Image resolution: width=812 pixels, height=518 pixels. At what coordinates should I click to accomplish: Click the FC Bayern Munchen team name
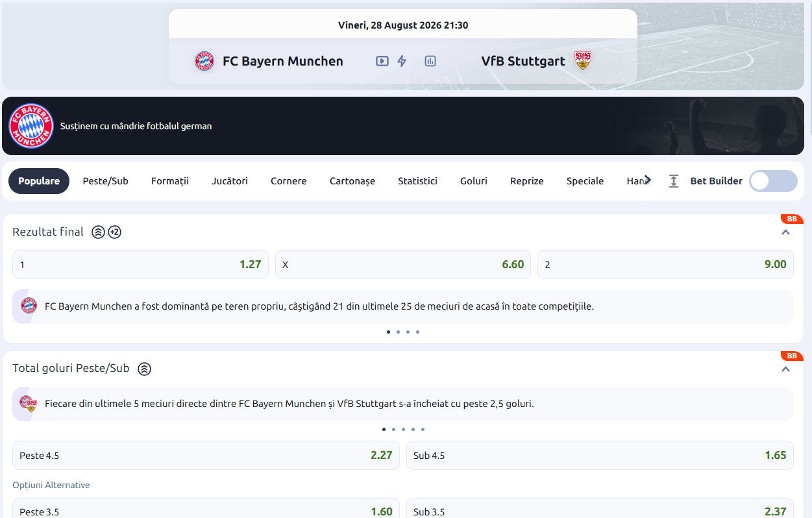coord(283,61)
